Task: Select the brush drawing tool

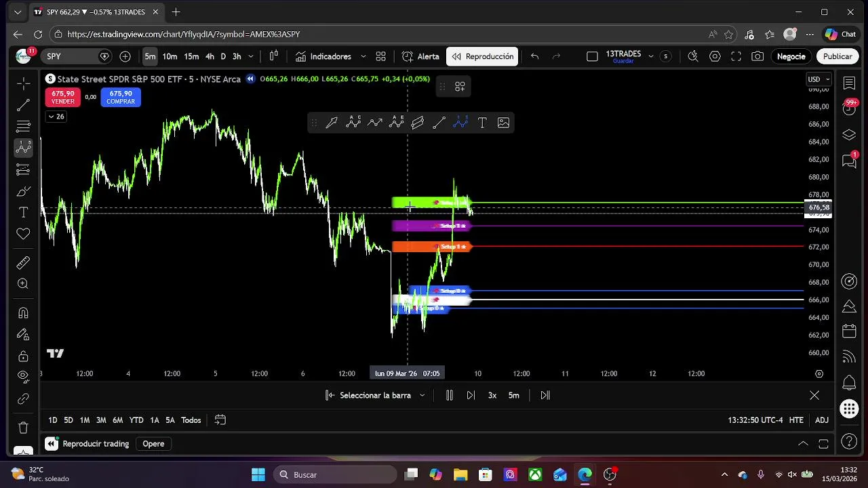Action: click(x=23, y=191)
